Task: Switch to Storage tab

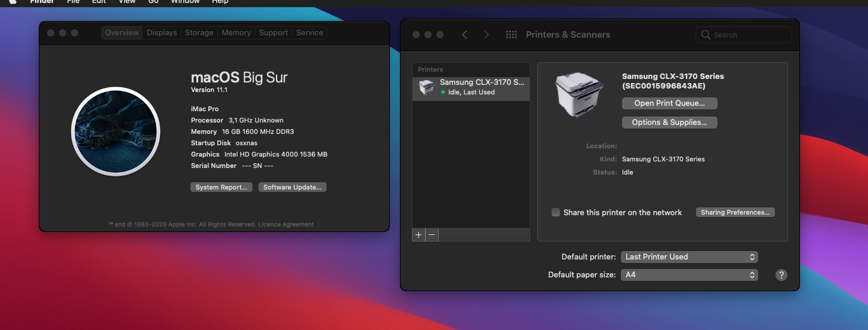Action: click(199, 33)
